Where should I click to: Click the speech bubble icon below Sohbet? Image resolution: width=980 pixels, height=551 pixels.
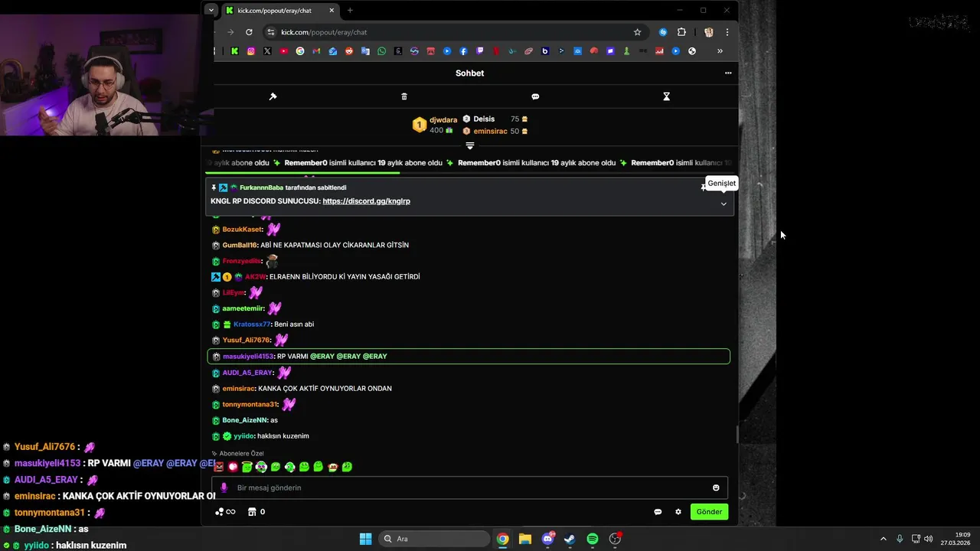[535, 96]
